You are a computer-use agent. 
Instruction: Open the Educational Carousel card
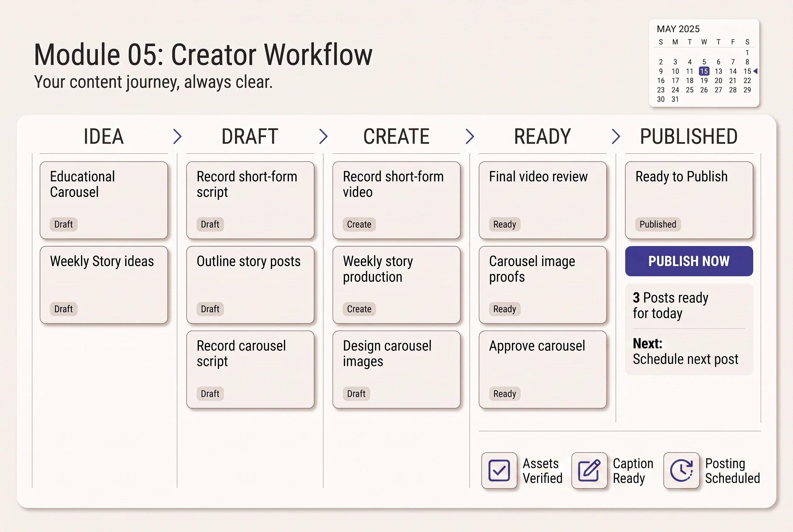pos(104,200)
